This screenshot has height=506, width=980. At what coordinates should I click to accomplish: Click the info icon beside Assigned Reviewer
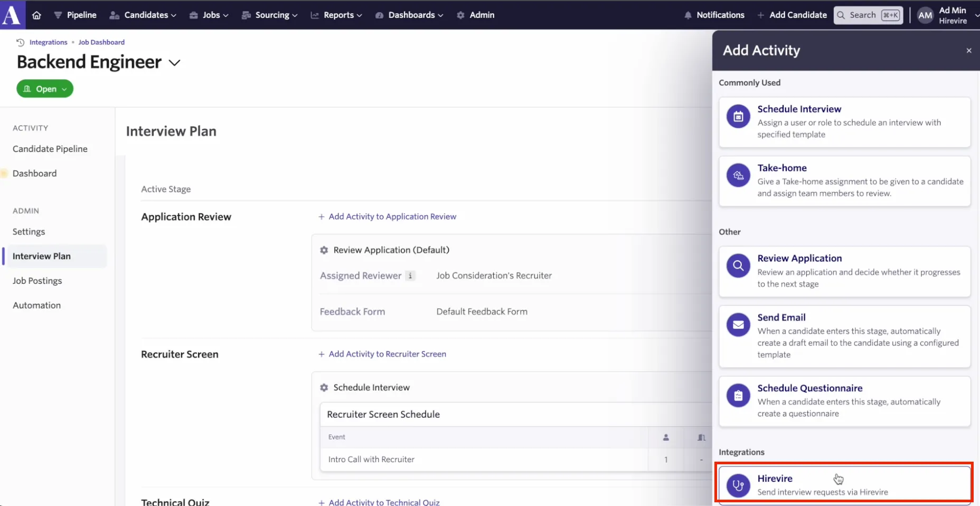pos(410,275)
